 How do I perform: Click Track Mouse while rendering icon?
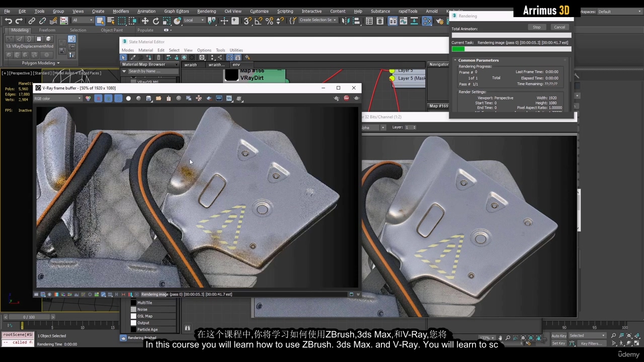199,98
